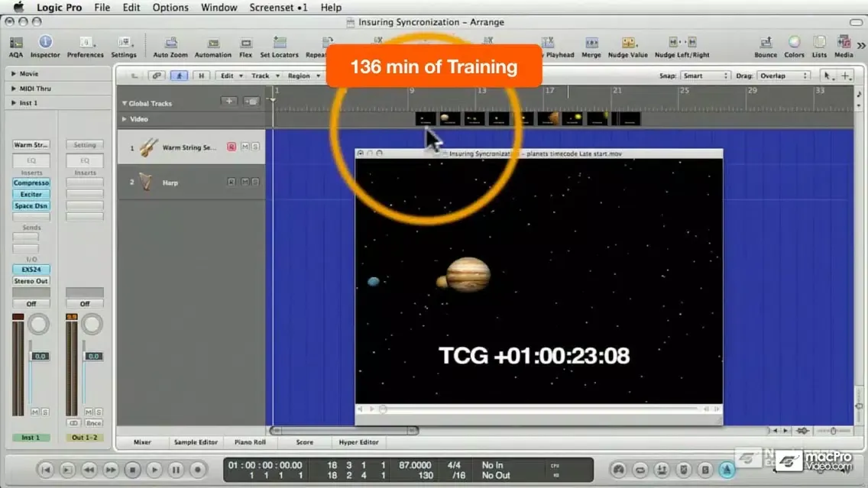Expand the Movie inspector section
This screenshot has height=488, width=868.
click(x=14, y=73)
